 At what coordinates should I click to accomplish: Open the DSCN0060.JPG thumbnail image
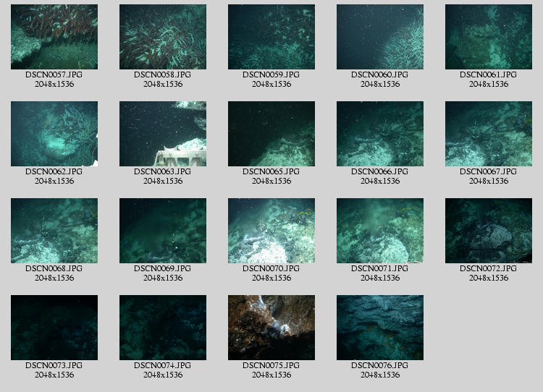[x=380, y=37]
